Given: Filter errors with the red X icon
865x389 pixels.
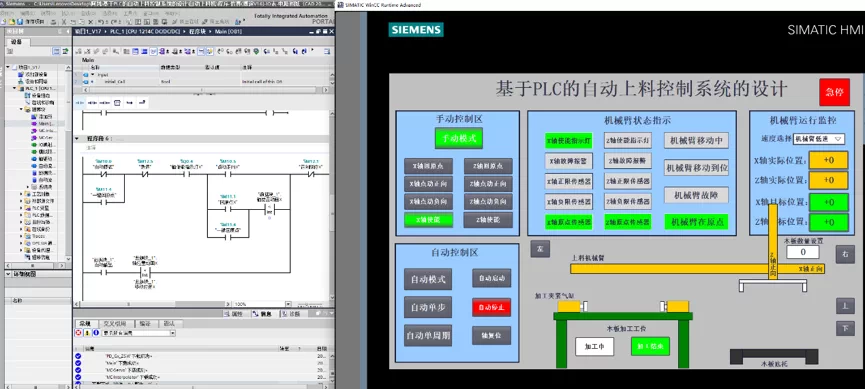Looking at the screenshot, I should (78, 333).
